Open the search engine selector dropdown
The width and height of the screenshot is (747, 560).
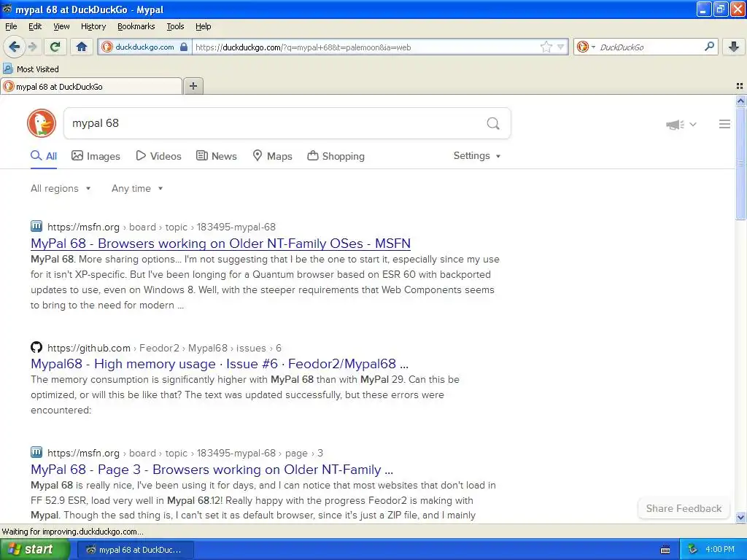[586, 47]
